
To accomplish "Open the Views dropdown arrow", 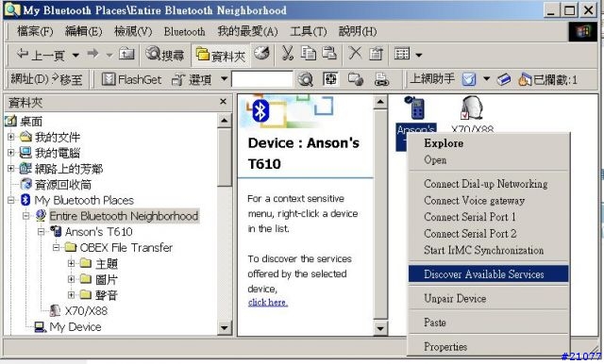I will [419, 55].
